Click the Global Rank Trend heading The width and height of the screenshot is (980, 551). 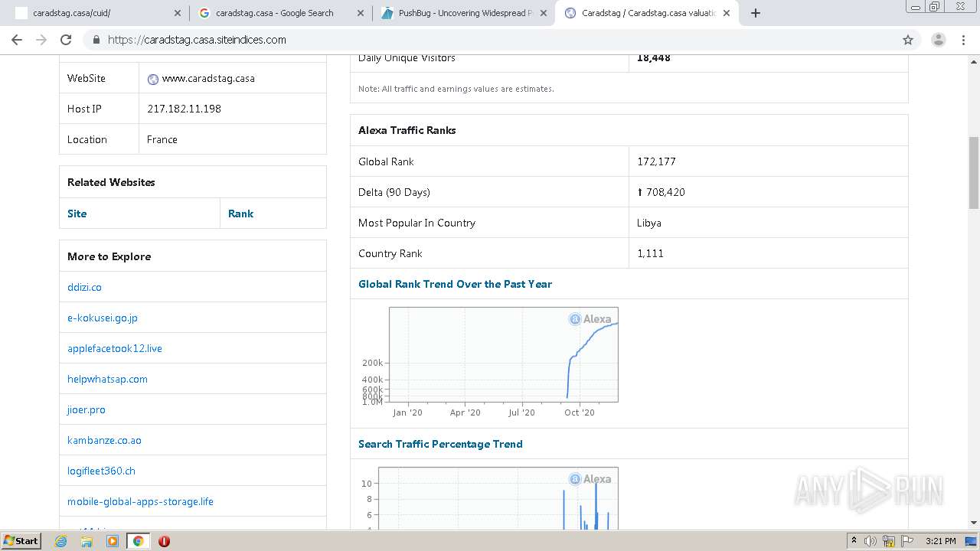pyautogui.click(x=455, y=284)
